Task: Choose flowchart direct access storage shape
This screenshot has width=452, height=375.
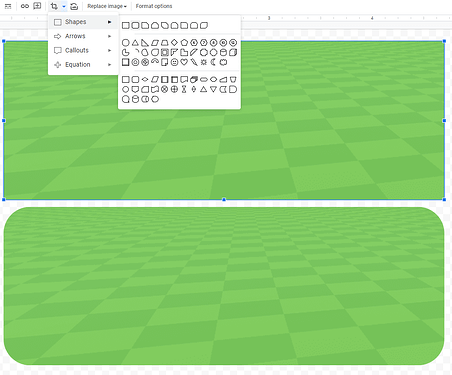Action: pyautogui.click(x=145, y=99)
